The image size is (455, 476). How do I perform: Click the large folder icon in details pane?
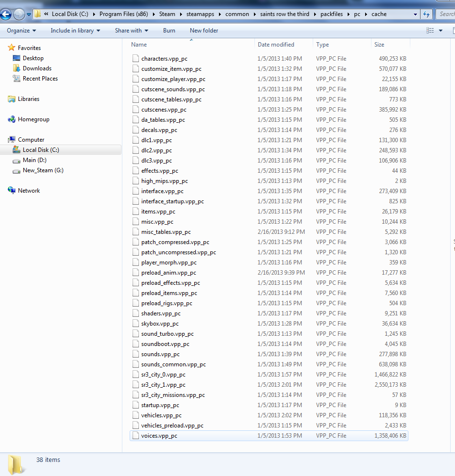pyautogui.click(x=16, y=464)
